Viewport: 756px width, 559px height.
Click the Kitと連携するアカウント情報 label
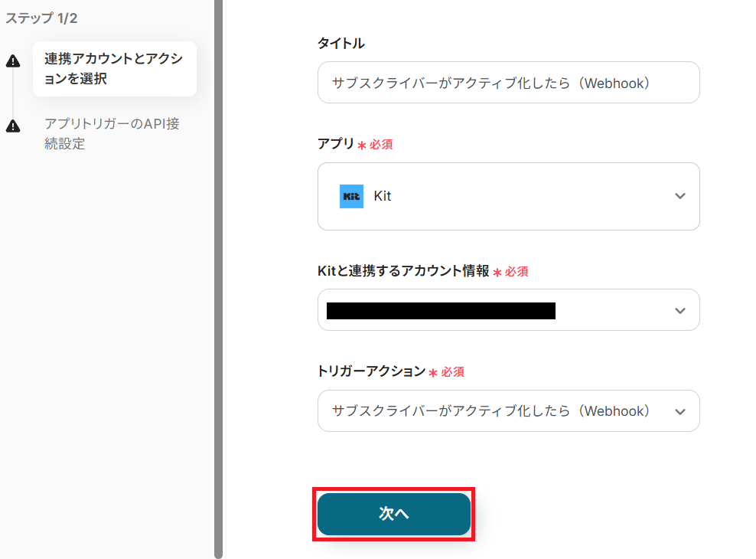point(403,270)
